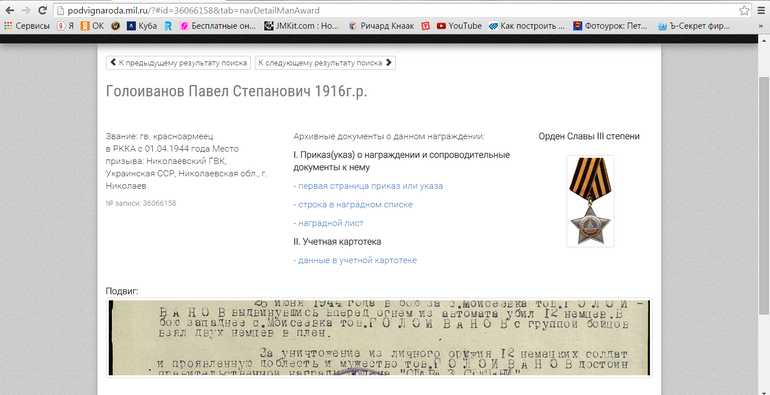Image resolution: width=770 pixels, height=395 pixels.
Task: Open link 'данные в учетной картотеке'
Action: [355, 260]
